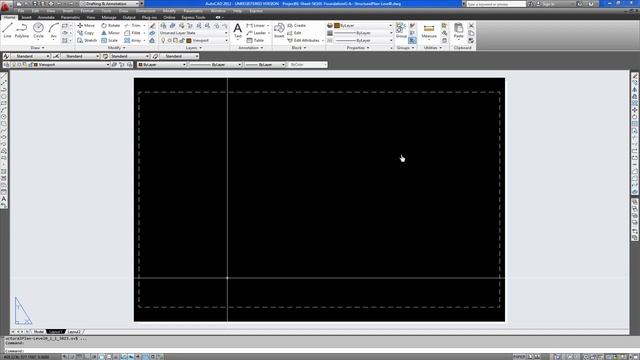Select the Line tool
The height and width of the screenshot is (360, 640).
point(7,31)
